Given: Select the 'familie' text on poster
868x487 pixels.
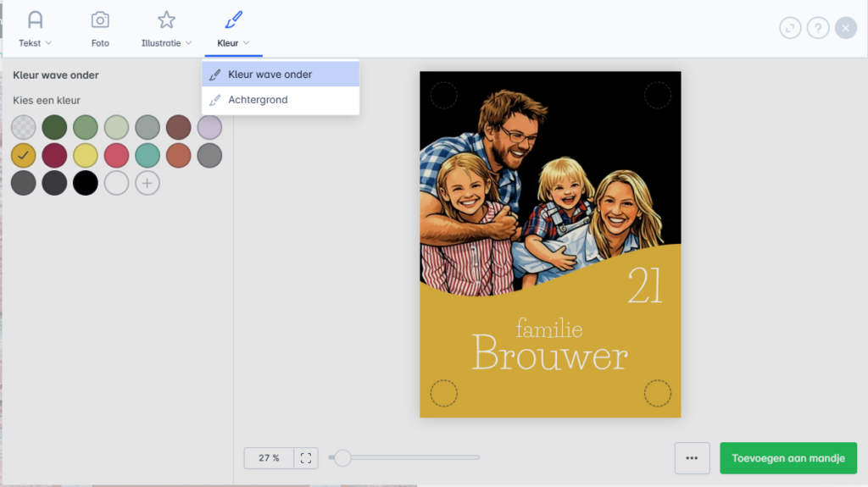Looking at the screenshot, I should 549,328.
